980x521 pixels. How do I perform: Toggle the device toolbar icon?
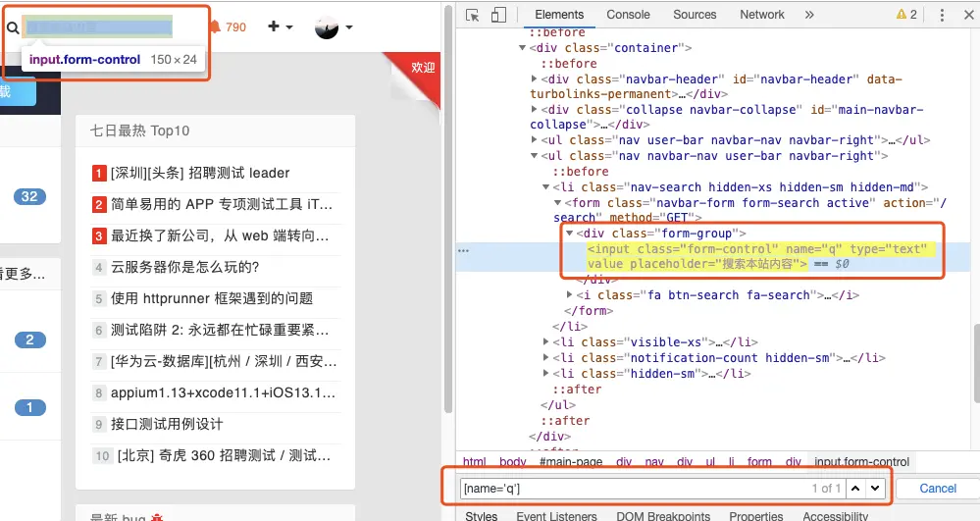pos(498,15)
